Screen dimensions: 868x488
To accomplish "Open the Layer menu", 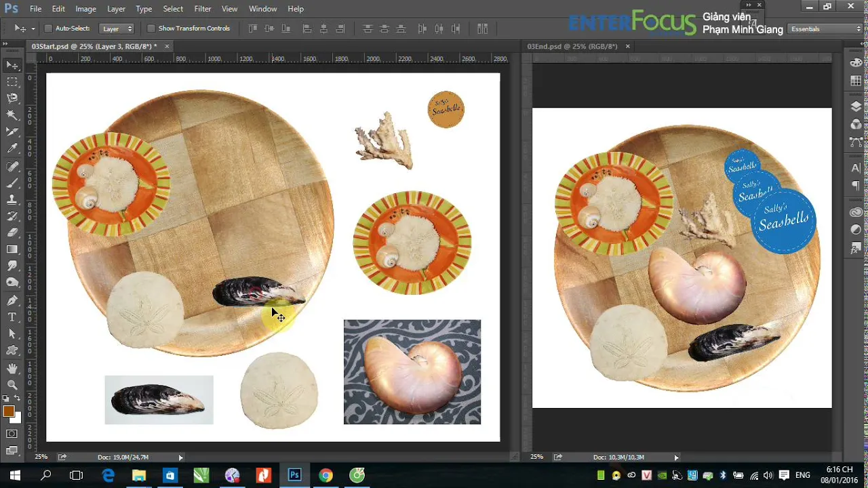I will pos(116,9).
